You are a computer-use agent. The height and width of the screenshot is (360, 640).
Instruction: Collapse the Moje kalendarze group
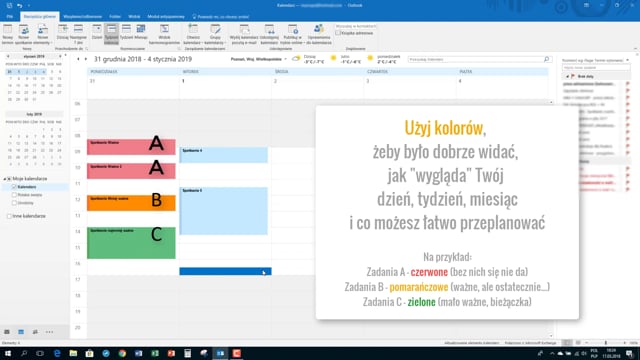point(5,179)
